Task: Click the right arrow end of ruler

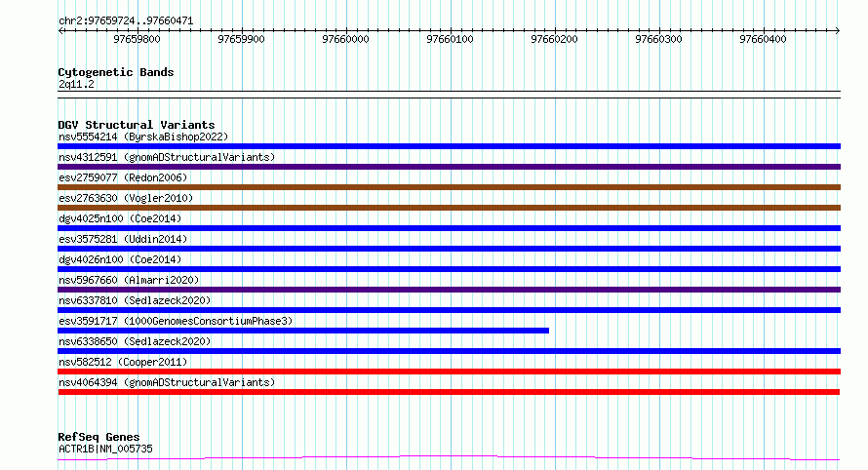Action: pos(838,31)
